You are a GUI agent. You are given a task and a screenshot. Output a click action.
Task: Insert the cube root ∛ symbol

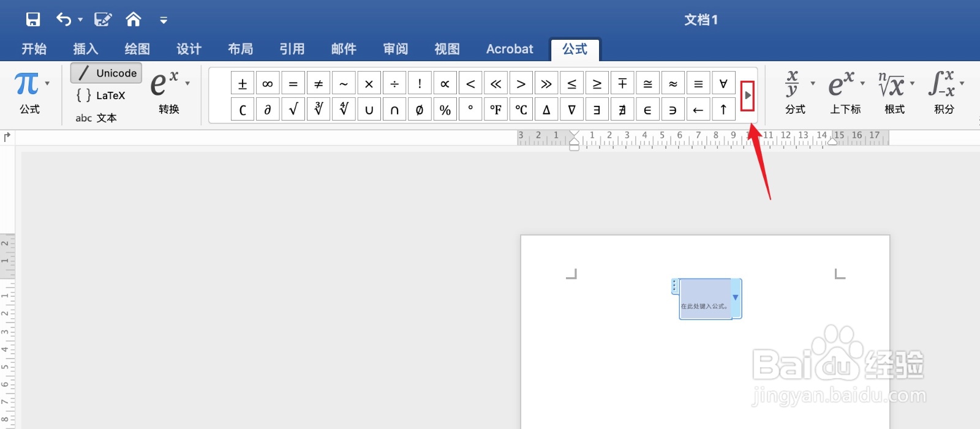[318, 110]
